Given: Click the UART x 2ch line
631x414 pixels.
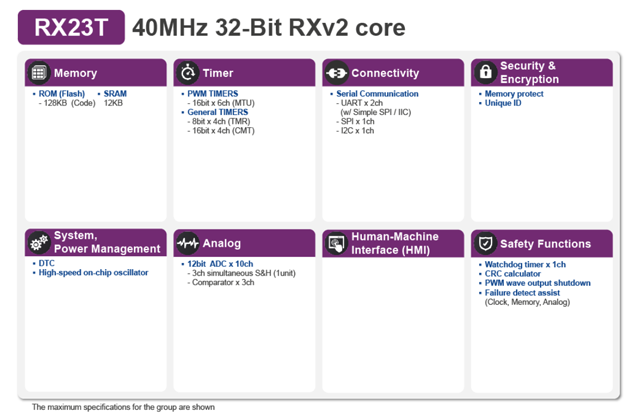Looking at the screenshot, I should click(x=359, y=103).
